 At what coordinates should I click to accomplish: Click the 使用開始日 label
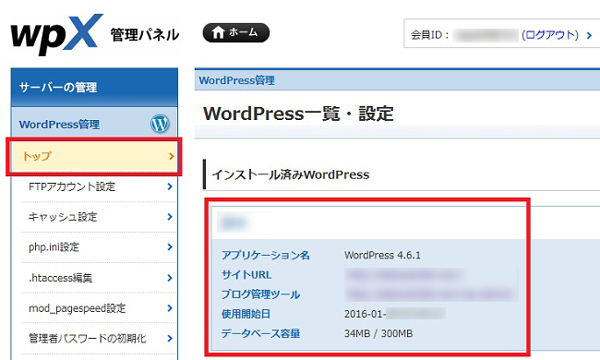(246, 314)
